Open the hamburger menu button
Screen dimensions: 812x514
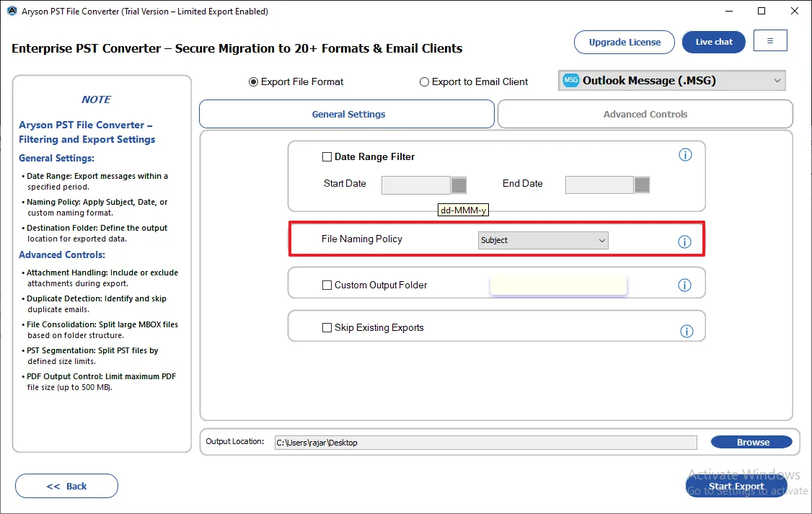[770, 41]
